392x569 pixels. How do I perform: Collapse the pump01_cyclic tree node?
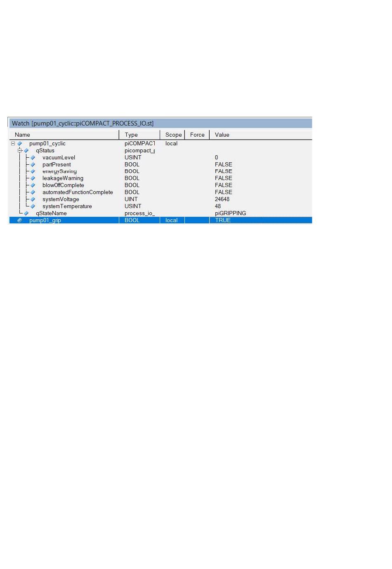[13, 144]
